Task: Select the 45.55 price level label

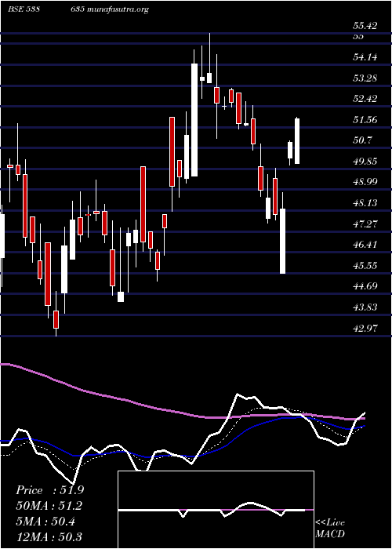Action: pyautogui.click(x=365, y=265)
